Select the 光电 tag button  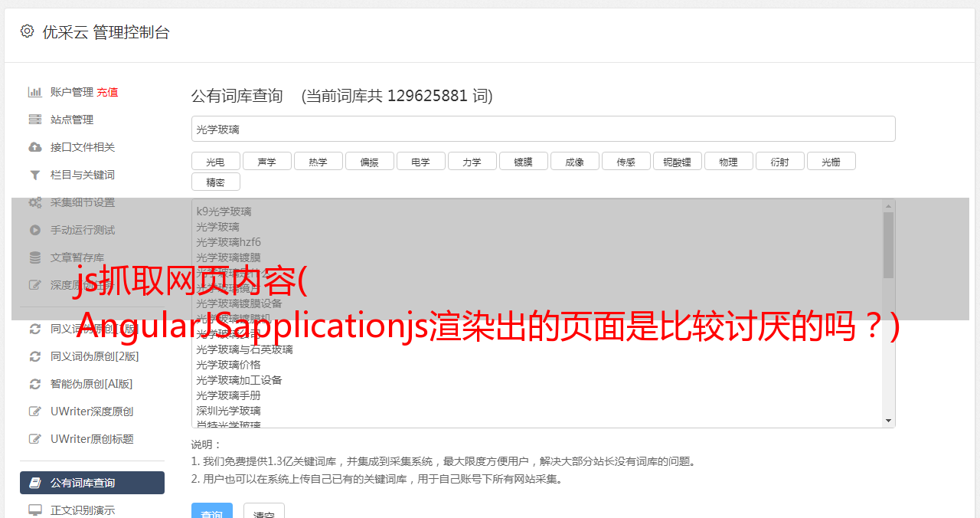[215, 161]
